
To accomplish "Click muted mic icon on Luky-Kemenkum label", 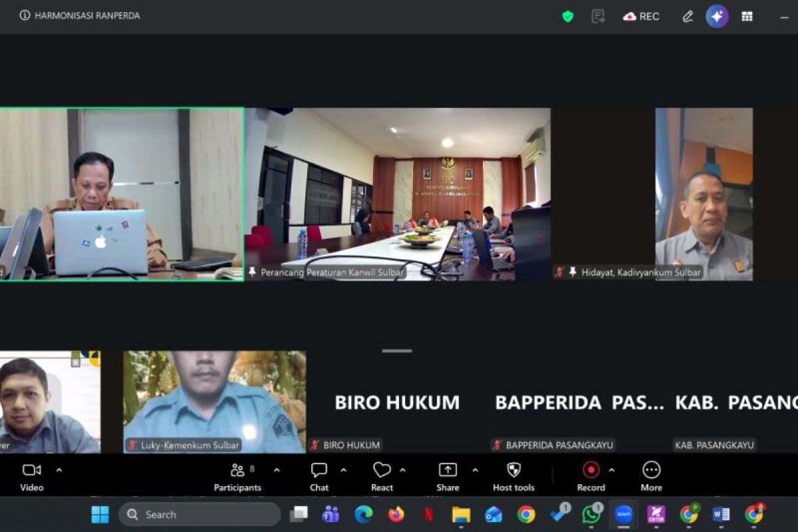I will click(x=132, y=445).
